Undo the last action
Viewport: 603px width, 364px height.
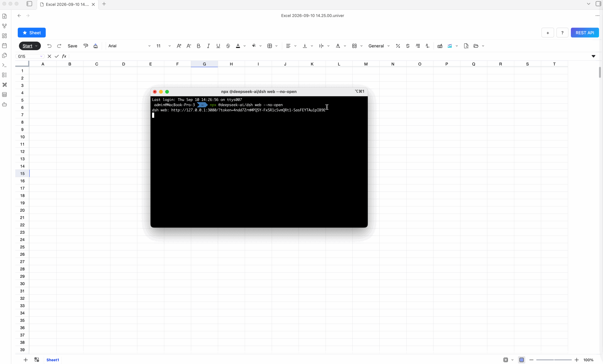49,46
